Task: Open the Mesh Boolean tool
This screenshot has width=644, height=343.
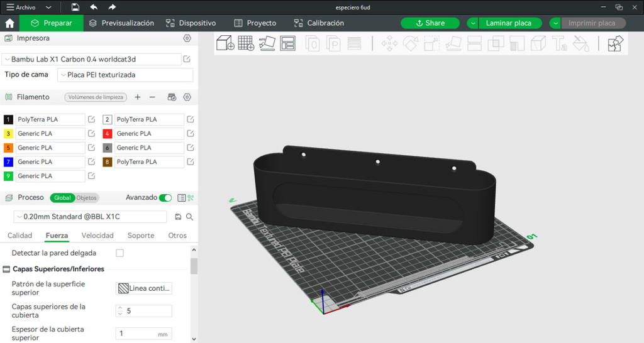Action: tap(496, 43)
